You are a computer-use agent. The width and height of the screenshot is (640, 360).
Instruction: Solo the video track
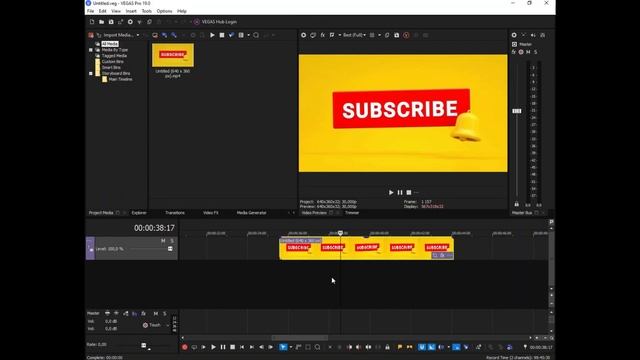pyautogui.click(x=172, y=241)
